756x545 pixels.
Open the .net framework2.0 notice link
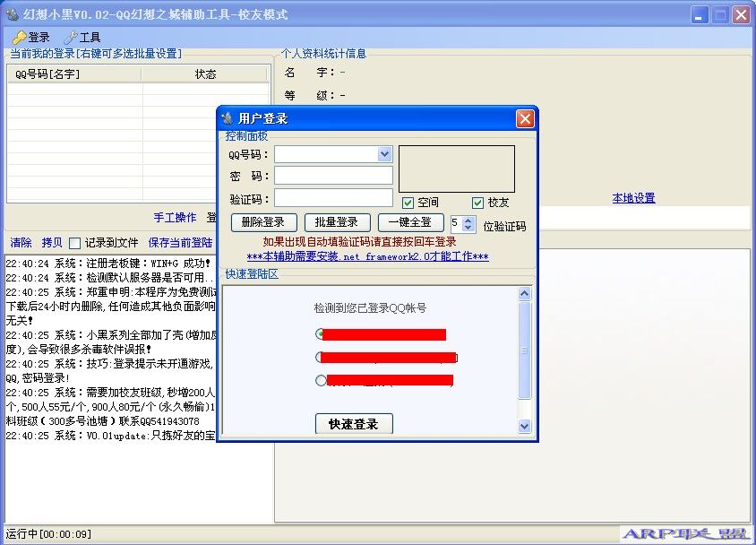[367, 256]
